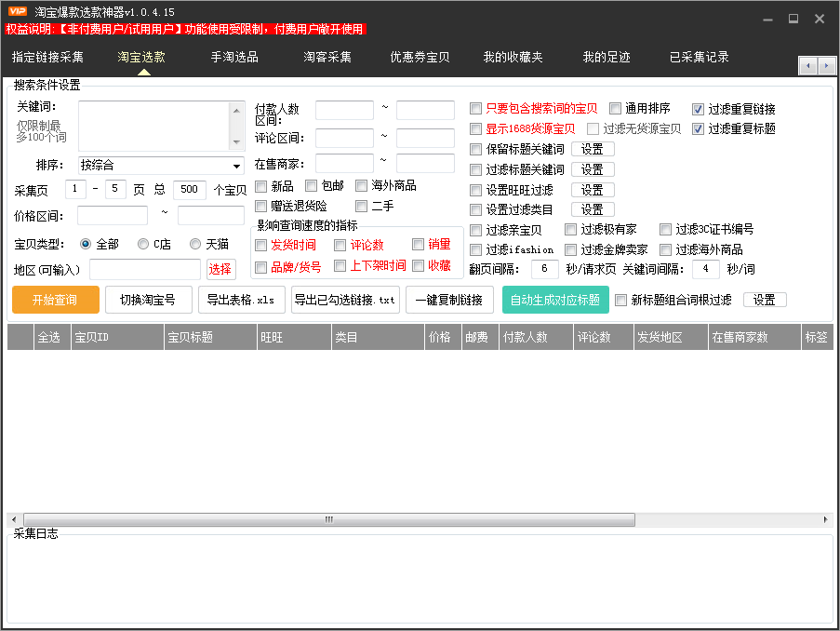
Task: Click 价格区间 minimum input
Action: (113, 216)
